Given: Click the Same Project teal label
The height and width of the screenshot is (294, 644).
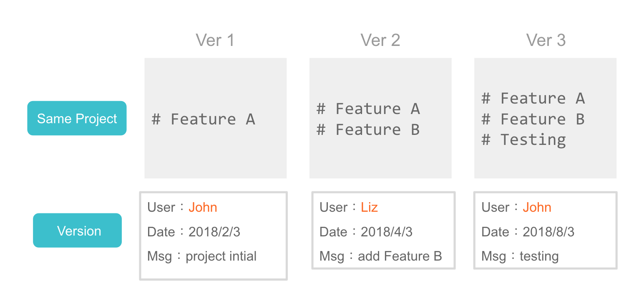Looking at the screenshot, I should [x=77, y=118].
